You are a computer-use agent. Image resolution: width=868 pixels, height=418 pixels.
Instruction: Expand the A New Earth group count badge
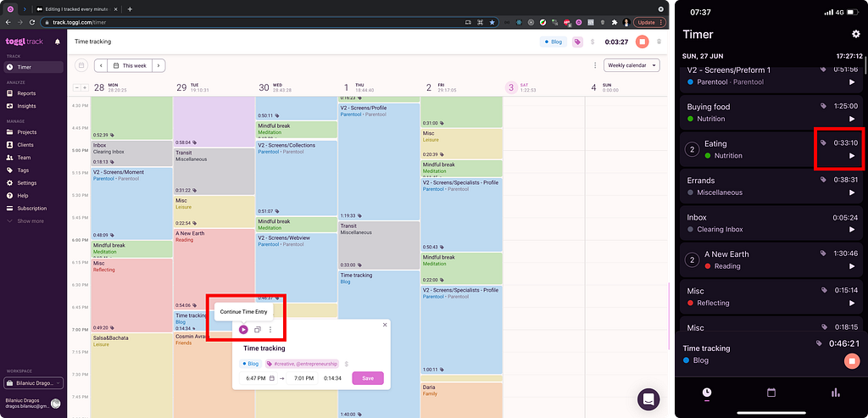click(x=692, y=259)
